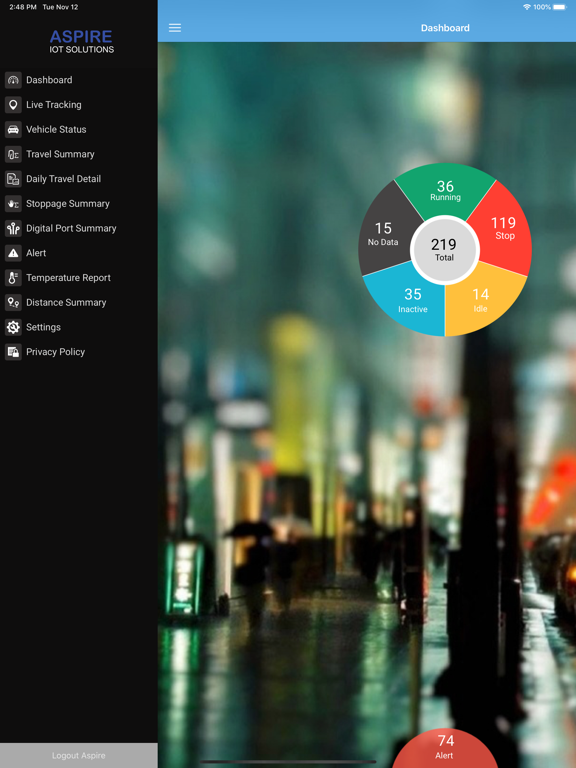
Task: View the Privacy Policy label
Action: pyautogui.click(x=55, y=352)
